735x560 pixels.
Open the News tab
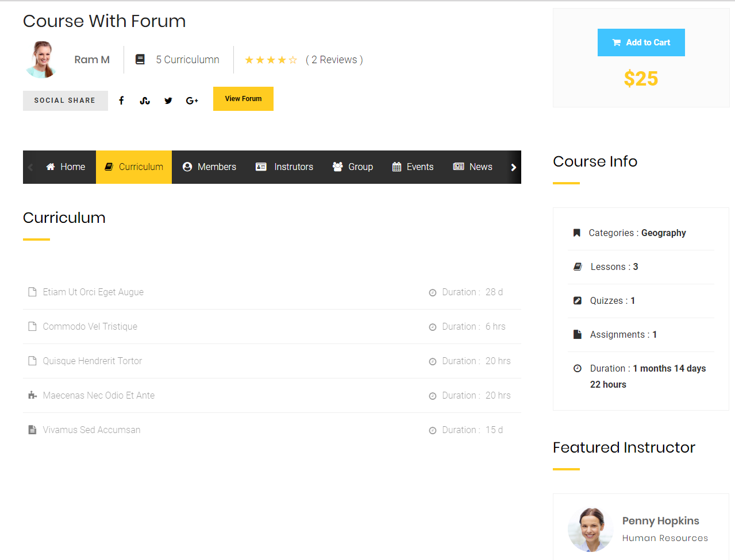472,167
